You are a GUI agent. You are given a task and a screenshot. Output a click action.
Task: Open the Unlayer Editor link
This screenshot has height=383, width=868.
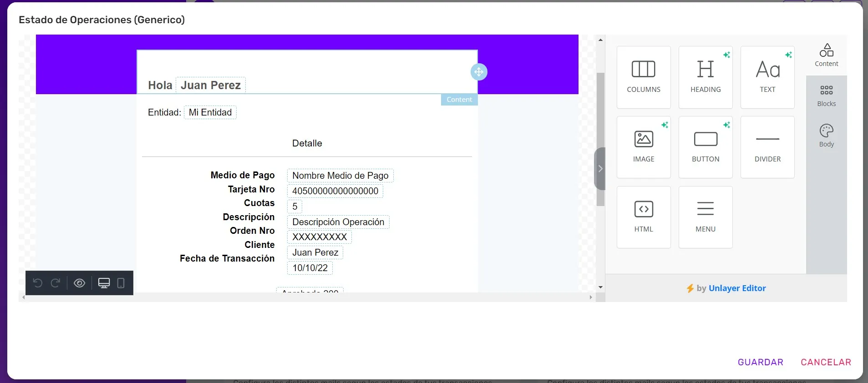click(x=737, y=288)
